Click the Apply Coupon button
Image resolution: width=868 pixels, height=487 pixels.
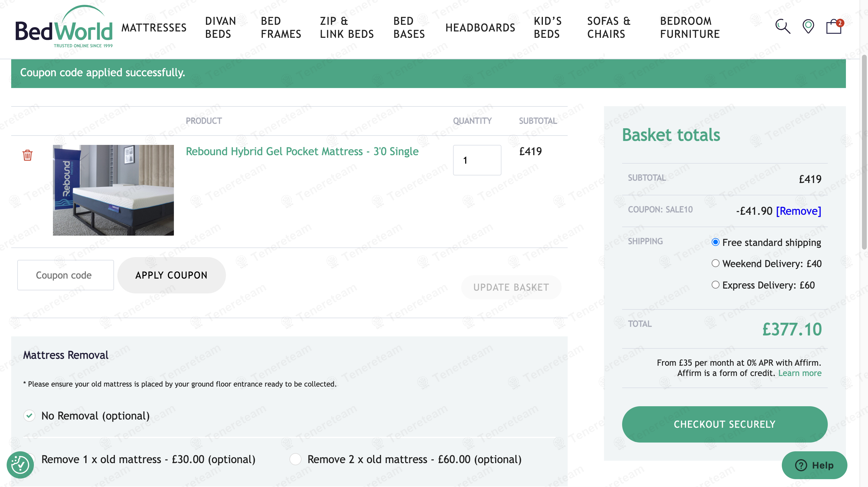click(171, 275)
